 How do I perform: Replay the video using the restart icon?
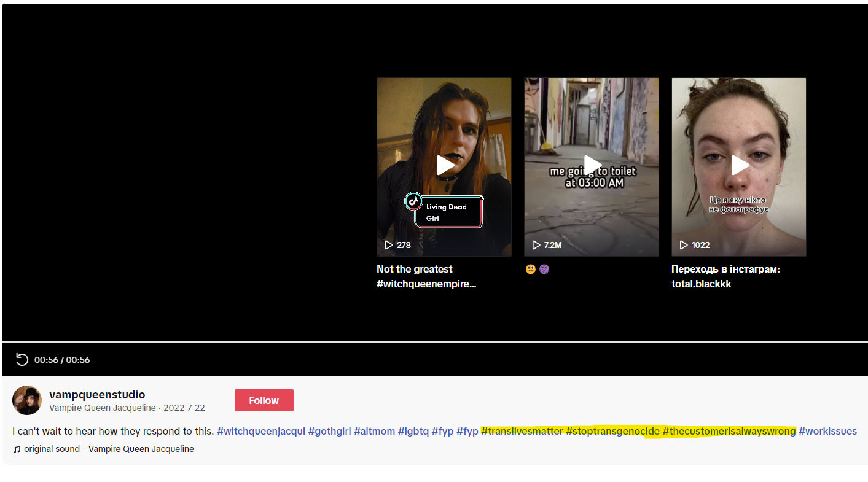(x=22, y=360)
